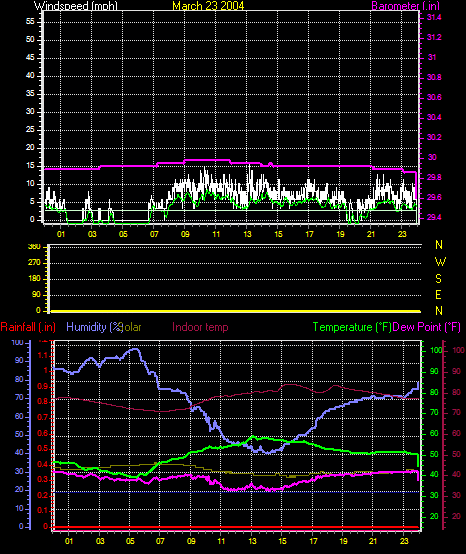Select the Temperature (°F) legend label
466x554 pixels.
click(352, 327)
